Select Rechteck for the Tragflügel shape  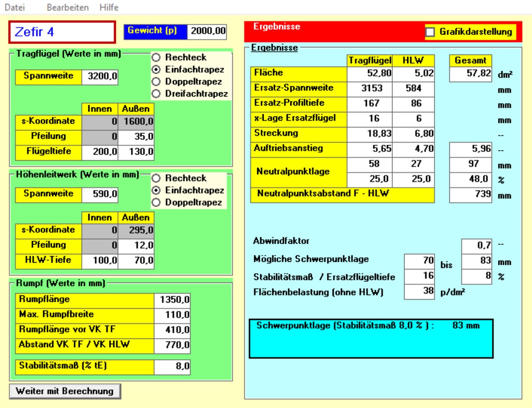(x=156, y=57)
